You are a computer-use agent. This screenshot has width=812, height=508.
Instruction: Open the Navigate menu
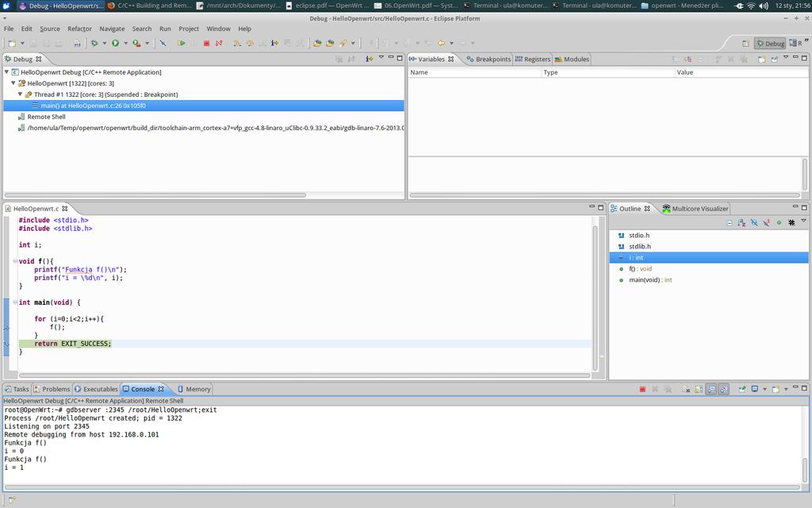(112, 29)
